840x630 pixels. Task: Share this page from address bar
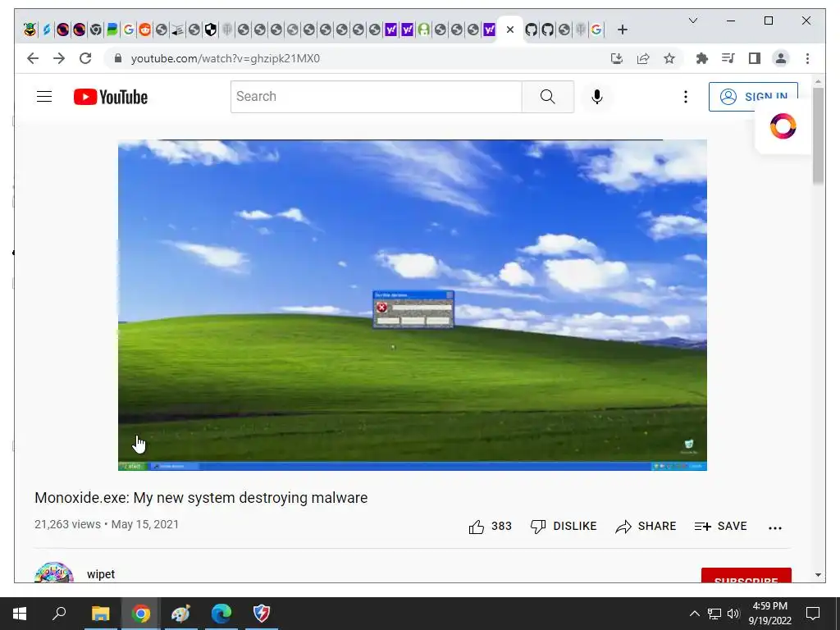tap(643, 58)
